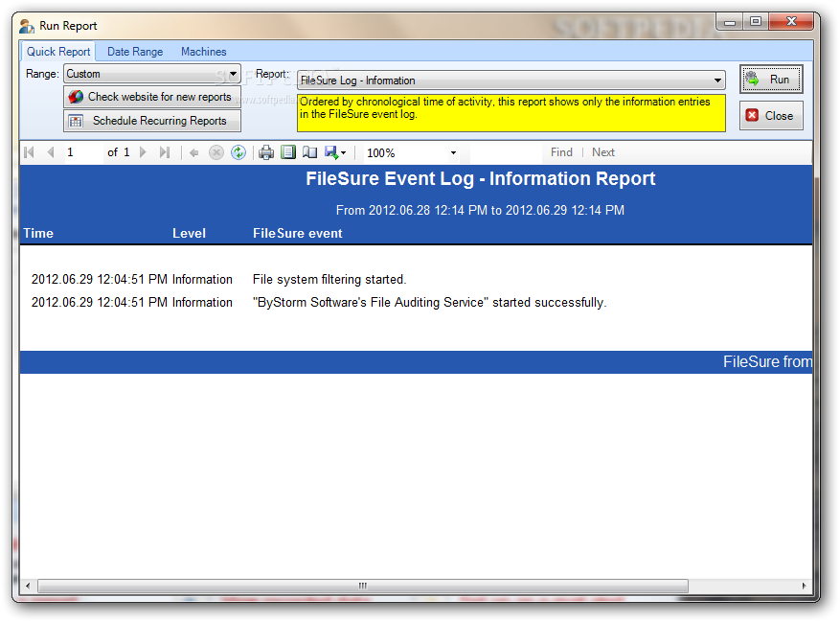Viewport: 840px width, 622px height.
Task: Switch to Date Range tab
Action: [135, 52]
